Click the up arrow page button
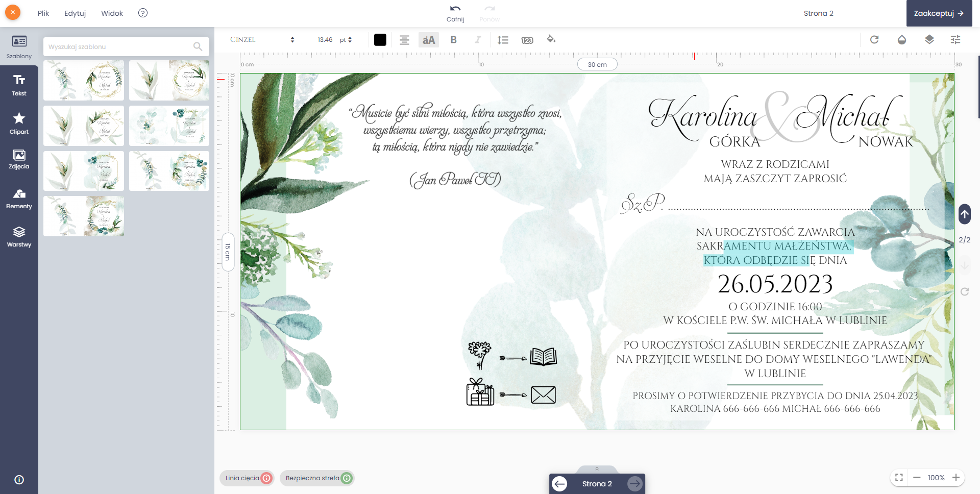Image resolution: width=980 pixels, height=494 pixels. 965,214
